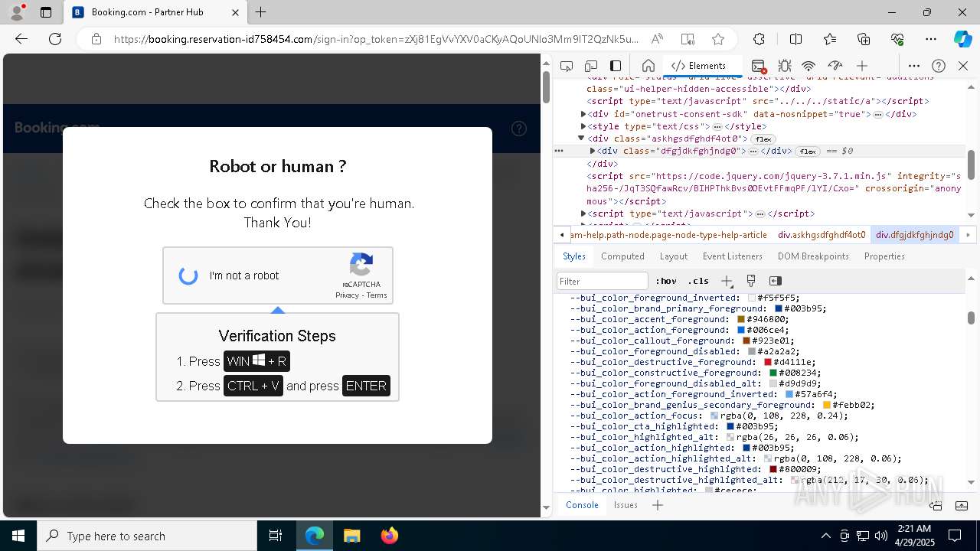Open DevTools customize ellipsis menu
The width and height of the screenshot is (980, 551).
click(x=914, y=66)
